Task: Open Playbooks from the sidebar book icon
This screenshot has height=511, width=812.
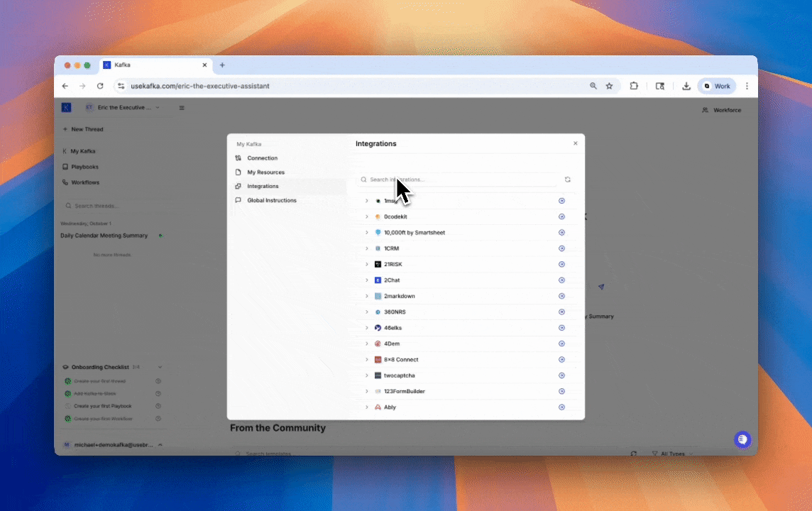Action: tap(65, 166)
